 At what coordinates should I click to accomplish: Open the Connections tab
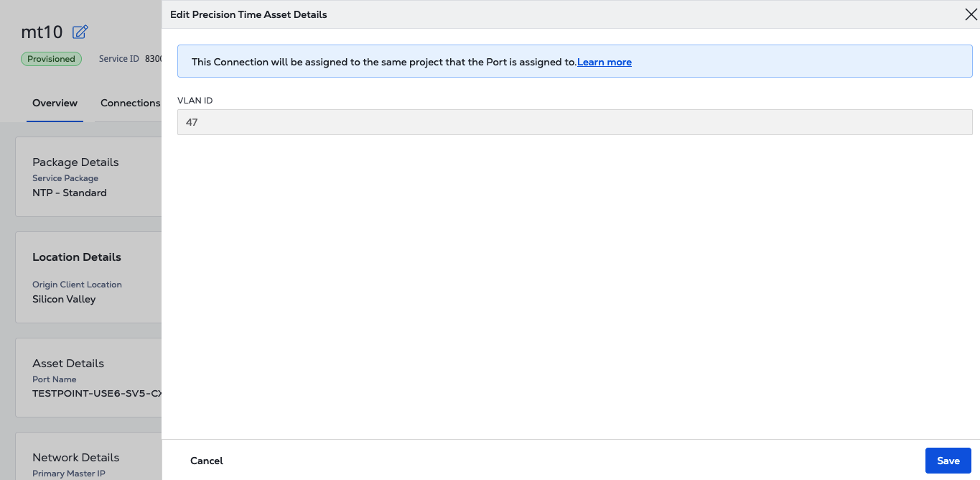click(130, 103)
